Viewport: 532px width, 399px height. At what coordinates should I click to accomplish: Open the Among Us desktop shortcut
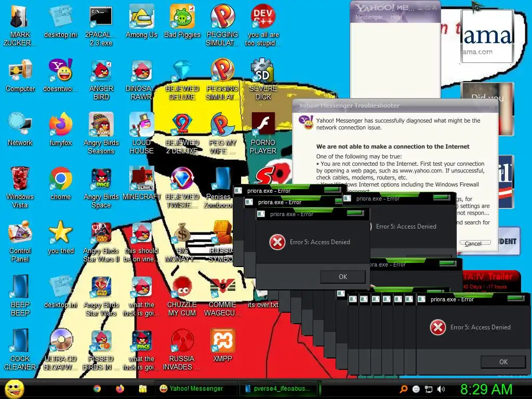(x=141, y=21)
